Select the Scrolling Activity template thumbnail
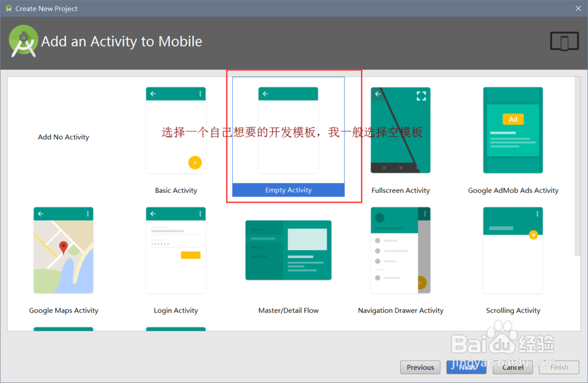This screenshot has height=383, width=588. pyautogui.click(x=513, y=250)
